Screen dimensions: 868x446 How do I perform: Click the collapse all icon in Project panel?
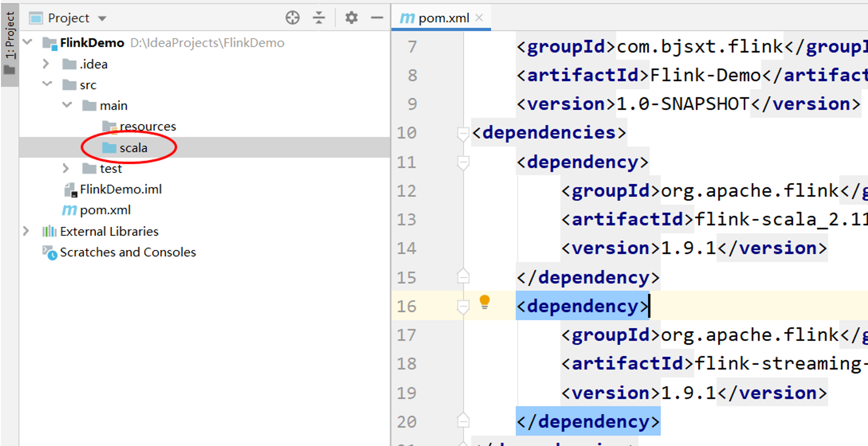[x=319, y=18]
